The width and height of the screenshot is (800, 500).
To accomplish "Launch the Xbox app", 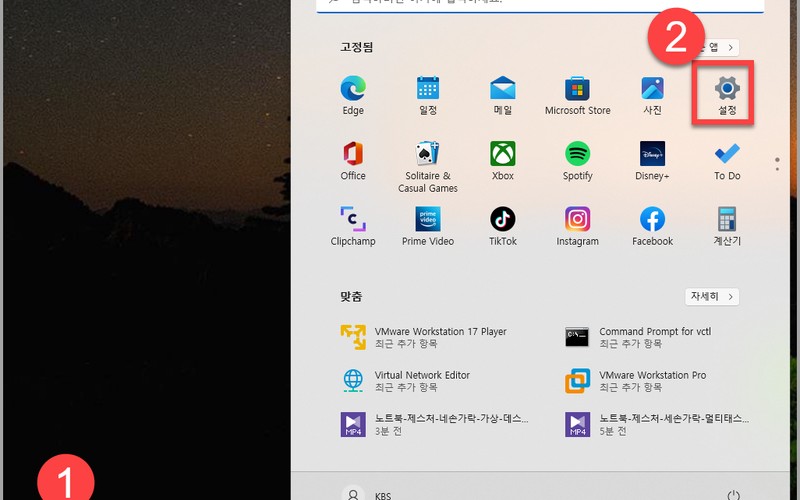I will [x=503, y=161].
